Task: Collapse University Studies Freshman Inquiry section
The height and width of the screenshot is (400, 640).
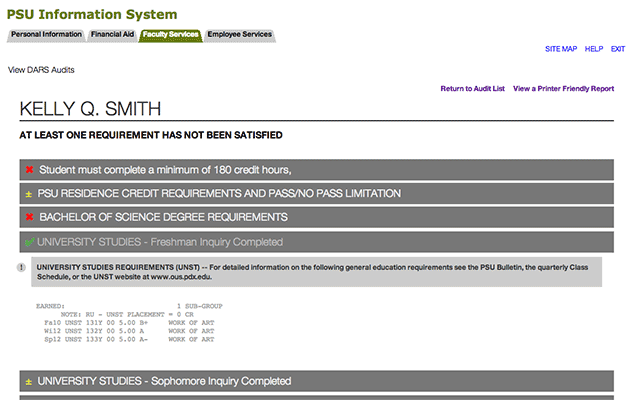Action: [x=317, y=242]
